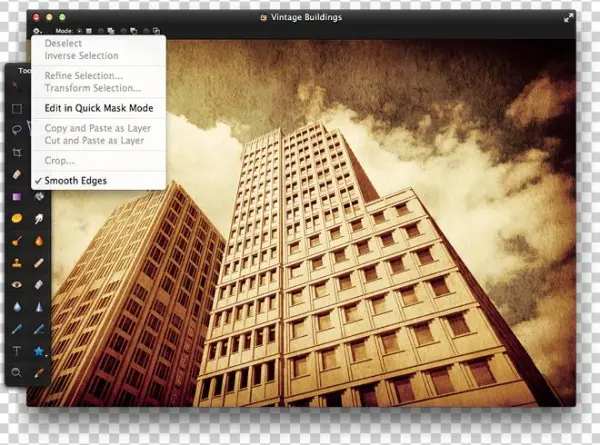Viewport: 600px width, 445px height.
Task: Toggle the Smooth Edges checkmark option
Action: pos(75,180)
